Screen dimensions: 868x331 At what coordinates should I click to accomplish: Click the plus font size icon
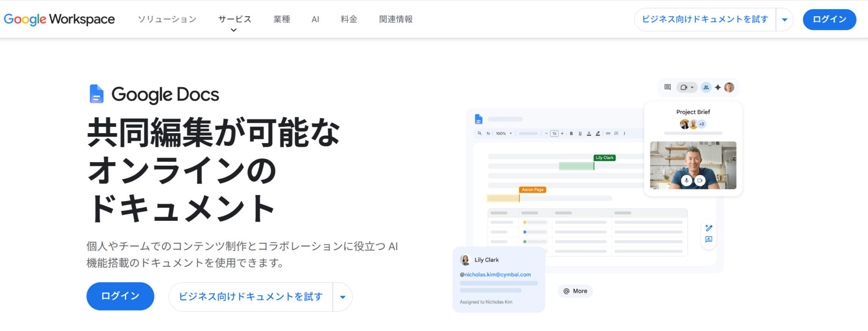pos(562,133)
